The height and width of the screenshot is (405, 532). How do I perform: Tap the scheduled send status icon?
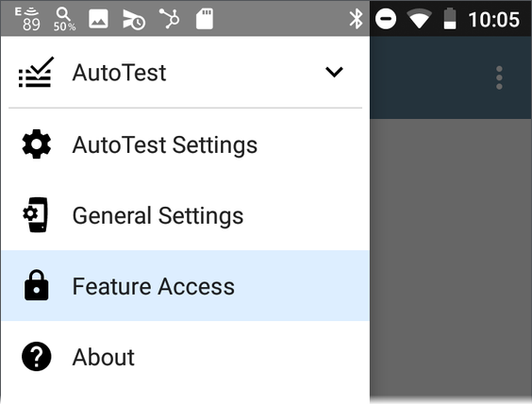pyautogui.click(x=134, y=20)
